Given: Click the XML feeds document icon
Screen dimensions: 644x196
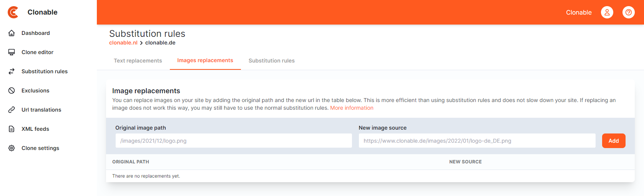Looking at the screenshot, I should [x=12, y=129].
